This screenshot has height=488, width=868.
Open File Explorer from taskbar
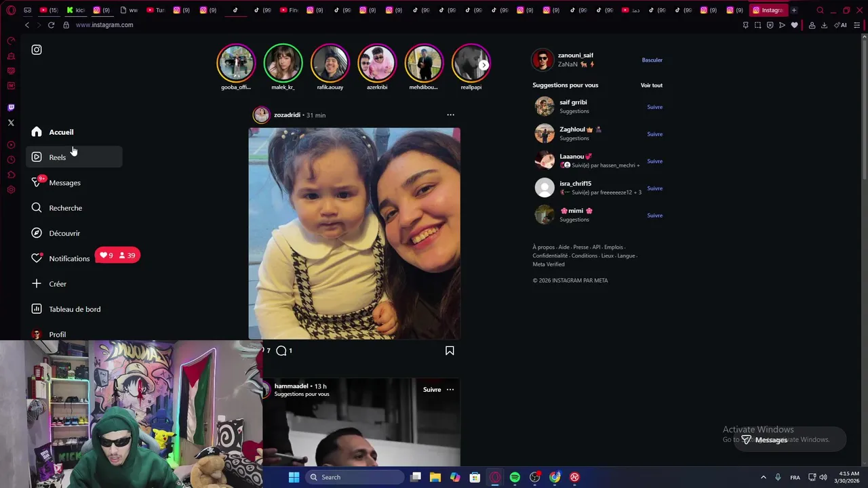(x=435, y=477)
